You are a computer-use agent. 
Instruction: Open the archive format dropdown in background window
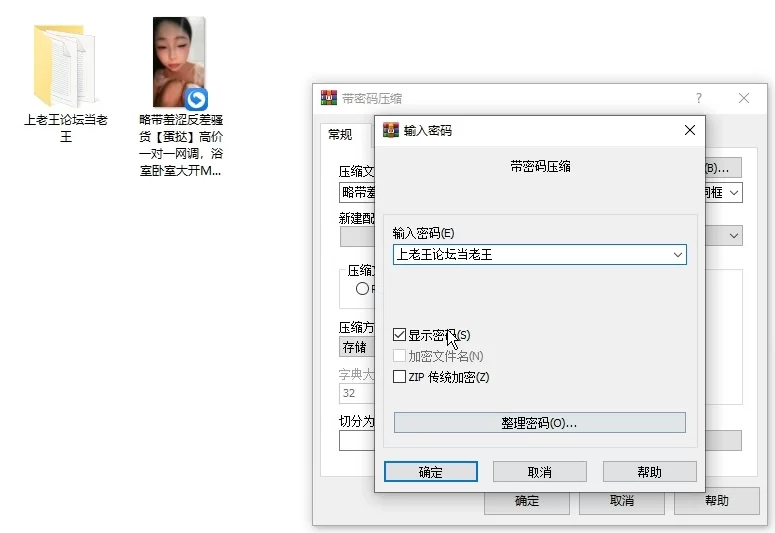734,192
